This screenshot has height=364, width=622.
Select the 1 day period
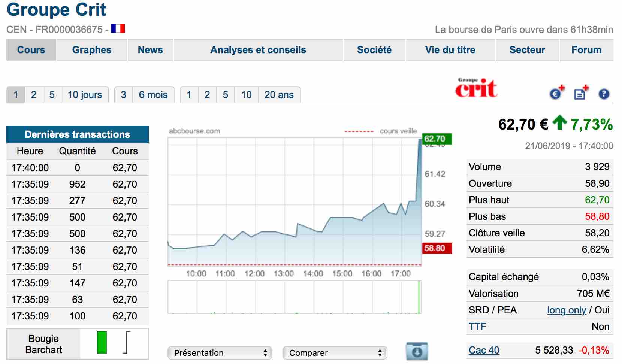tap(16, 95)
